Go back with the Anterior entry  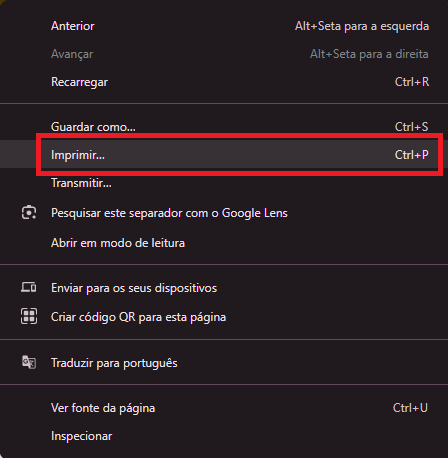pos(224,26)
